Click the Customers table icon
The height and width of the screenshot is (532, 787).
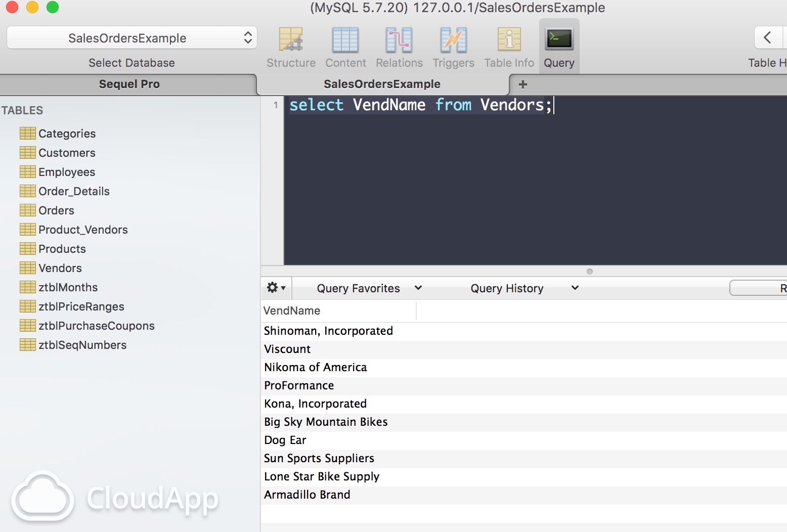28,153
